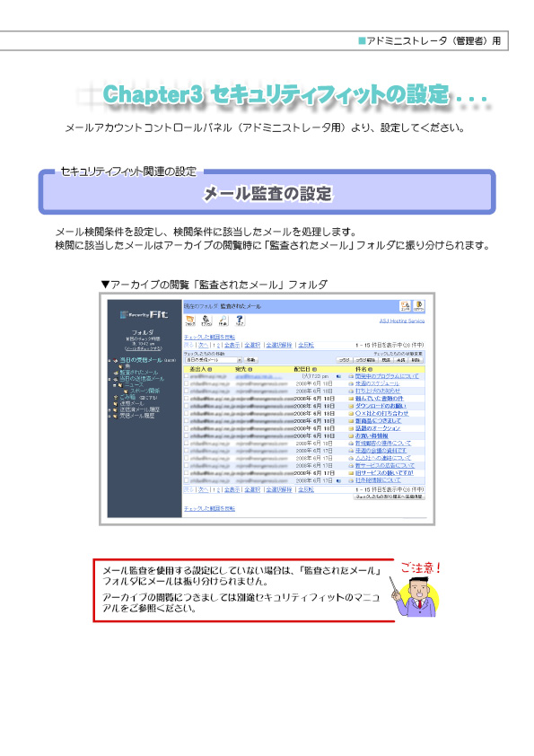Open the Folders toolbar icon
The height and width of the screenshot is (756, 534).
[x=190, y=321]
